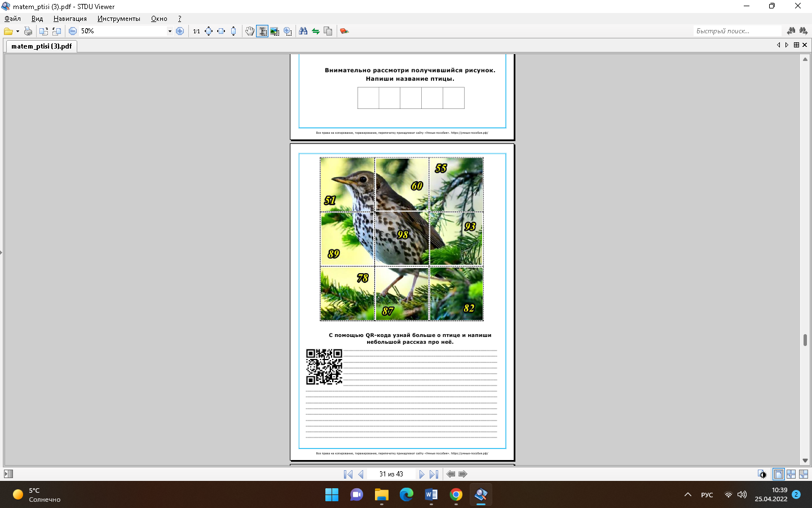Click the Print icon in the toolbar

(28, 31)
